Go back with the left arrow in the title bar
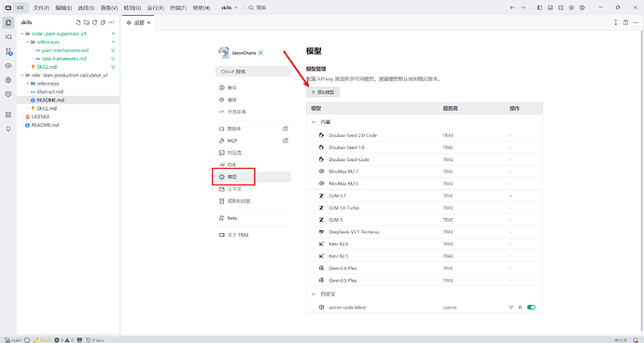The height and width of the screenshot is (343, 644). [x=512, y=7]
